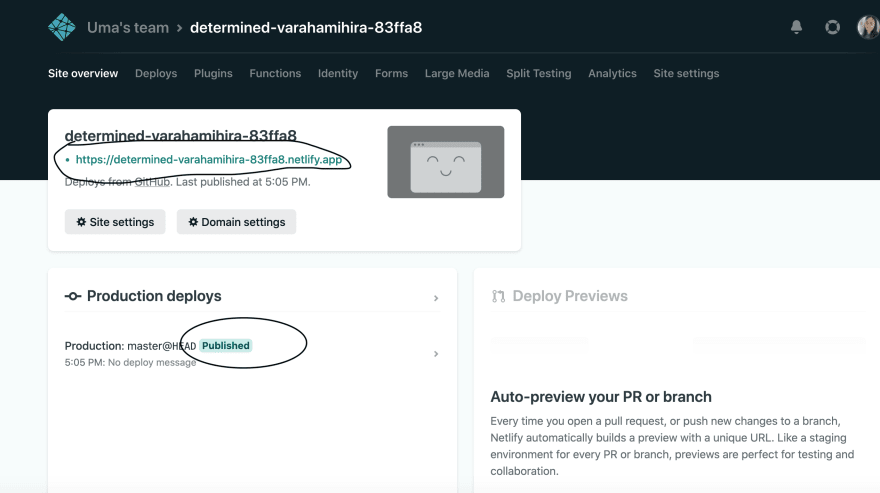Open the Forms tab

point(391,74)
